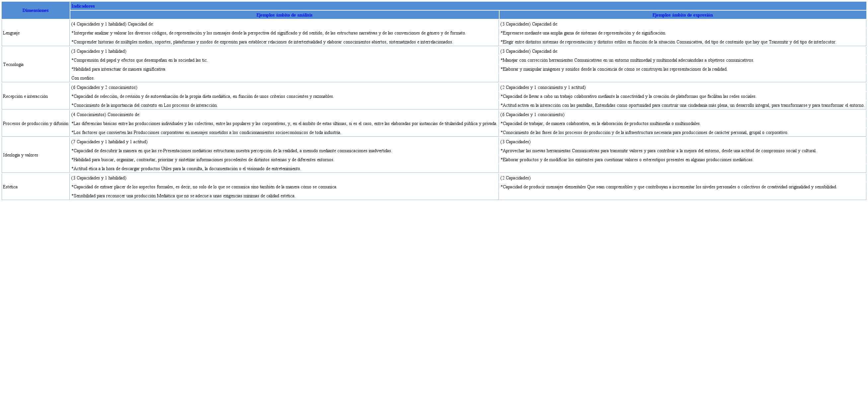Click '(4 Conocimientos) Conocimiento de:' text
This screenshot has height=397, width=868.
click(106, 115)
